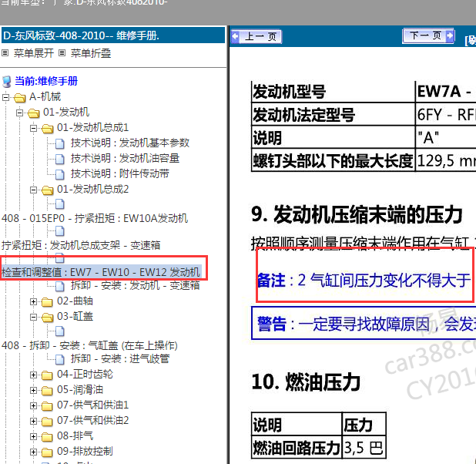Click page icon above 408 - 015EP0 entry
Image resolution: width=476 pixels, height=464 pixels.
pos(60,204)
